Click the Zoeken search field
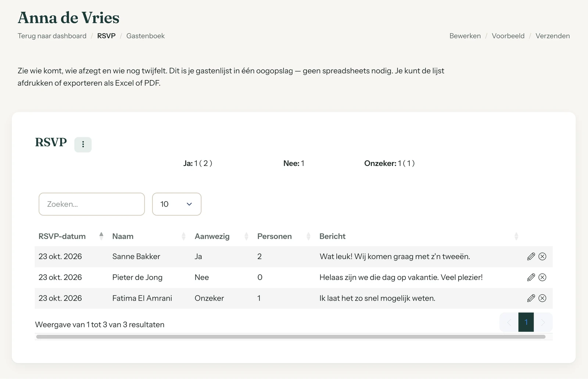This screenshot has height=379, width=588. [92, 204]
